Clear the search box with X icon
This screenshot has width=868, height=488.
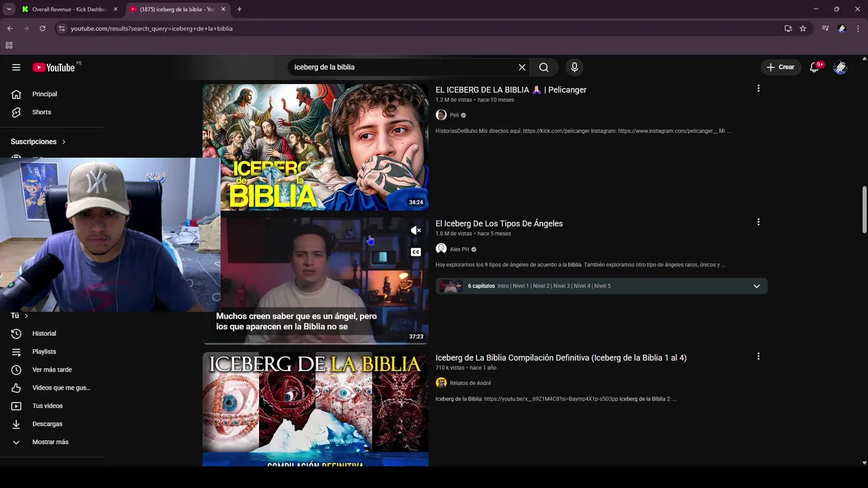click(x=522, y=67)
